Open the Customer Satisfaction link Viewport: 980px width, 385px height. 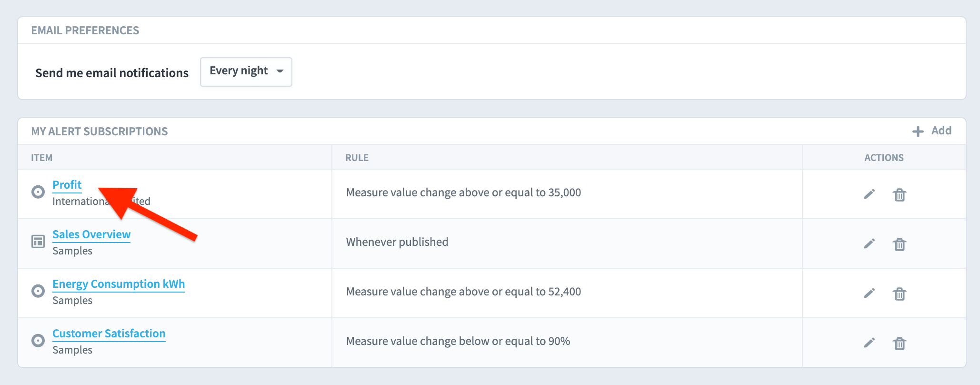point(109,334)
